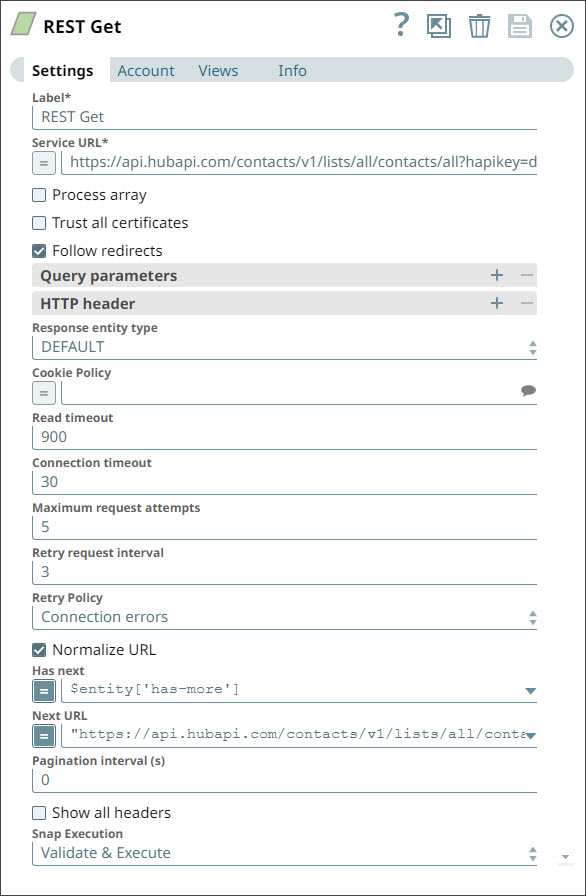The image size is (586, 896).
Task: Open the Retry Policy dropdown
Action: tap(531, 617)
